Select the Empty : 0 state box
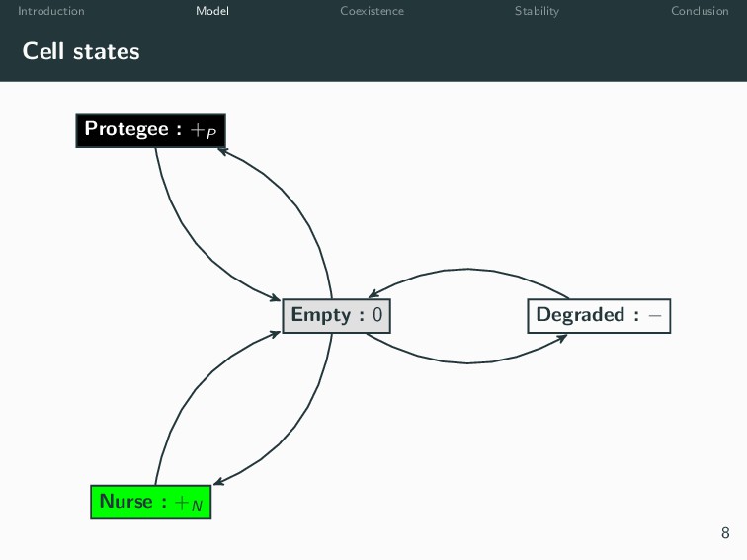The image size is (747, 560). pyautogui.click(x=336, y=316)
